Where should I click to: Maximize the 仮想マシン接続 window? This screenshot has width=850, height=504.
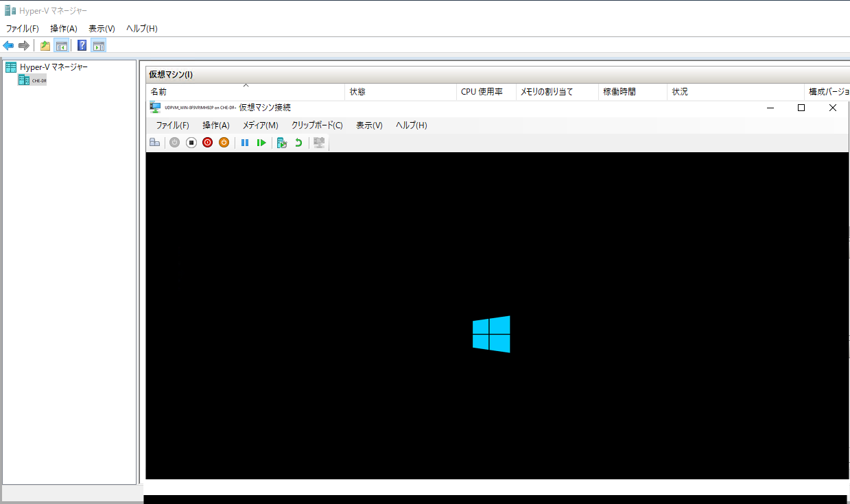tap(801, 108)
